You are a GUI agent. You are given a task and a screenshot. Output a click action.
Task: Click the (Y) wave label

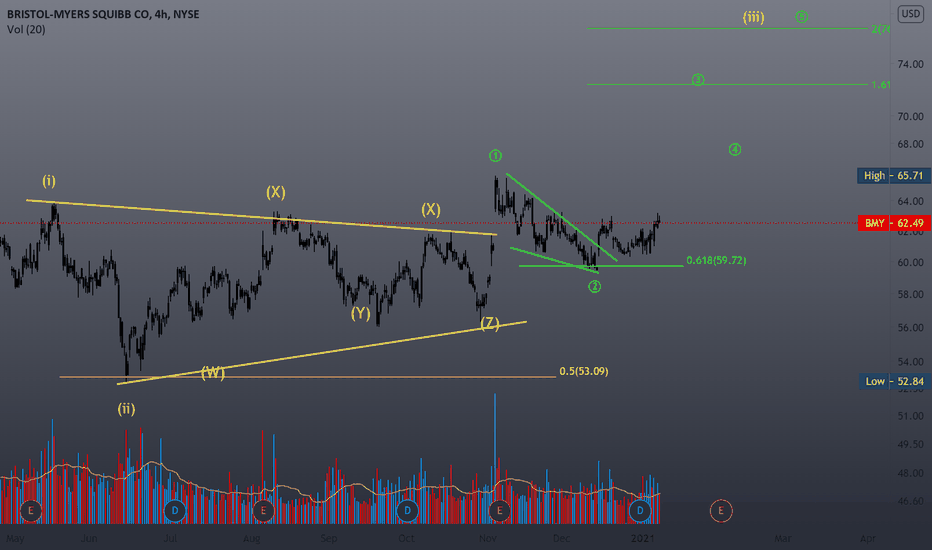pos(361,313)
